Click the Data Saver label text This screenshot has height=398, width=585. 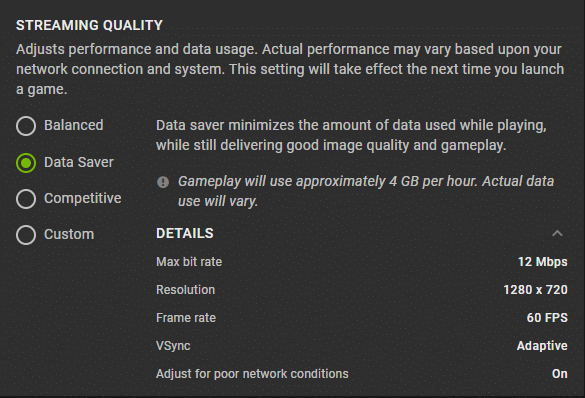pyautogui.click(x=79, y=162)
